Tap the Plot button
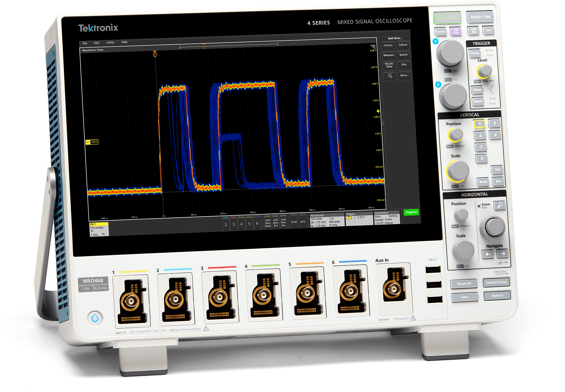The image size is (565, 392). [x=404, y=65]
